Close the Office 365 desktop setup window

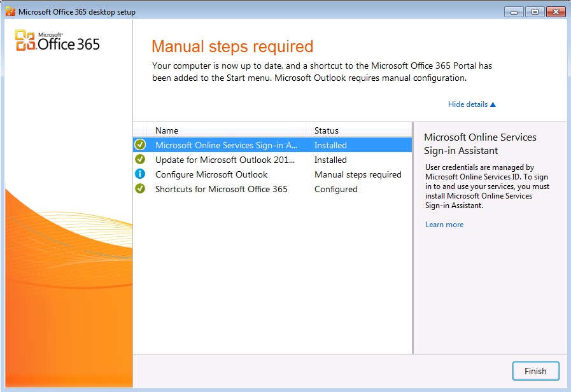pyautogui.click(x=555, y=11)
